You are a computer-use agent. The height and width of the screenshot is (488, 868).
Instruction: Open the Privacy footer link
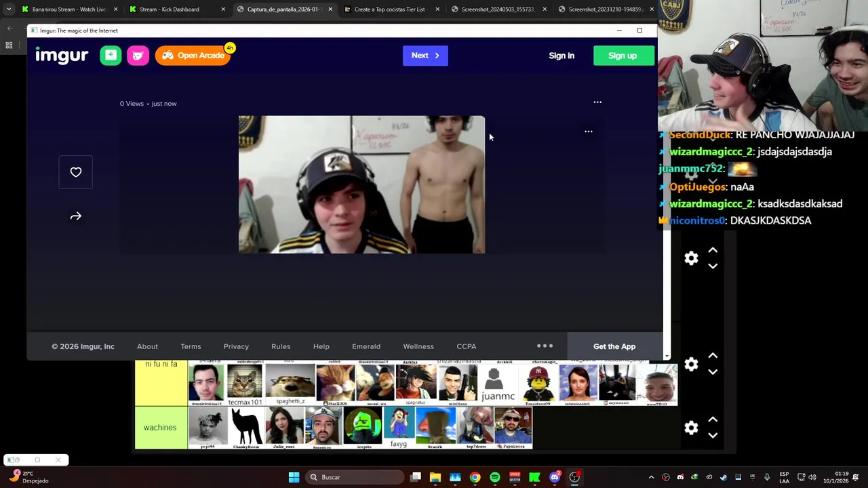[x=236, y=346]
